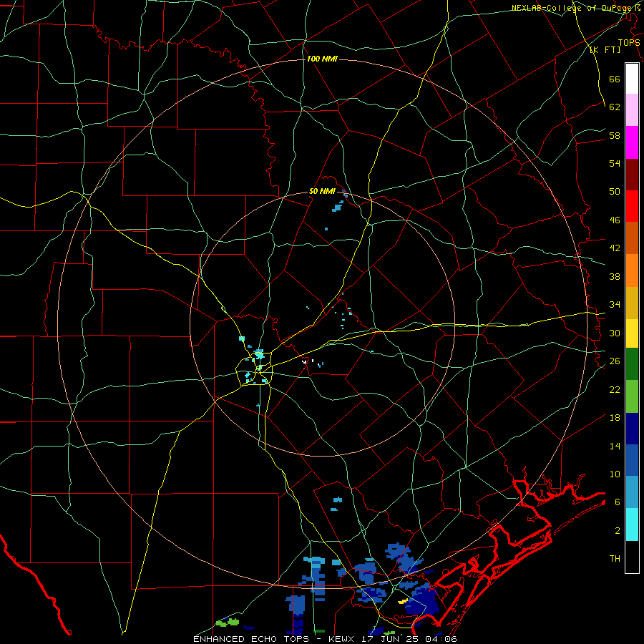Click the dark maroon legend swatch
This screenshot has width=644, height=644.
tap(632, 175)
